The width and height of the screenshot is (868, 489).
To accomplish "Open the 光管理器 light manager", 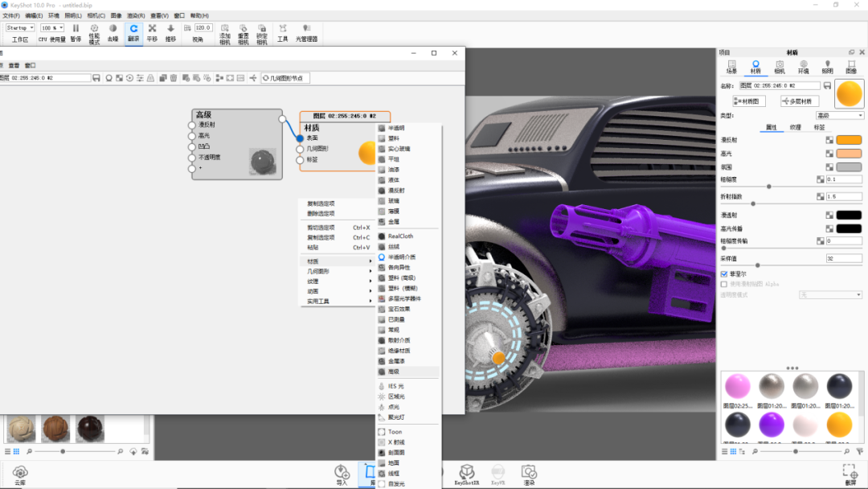I will (x=306, y=33).
